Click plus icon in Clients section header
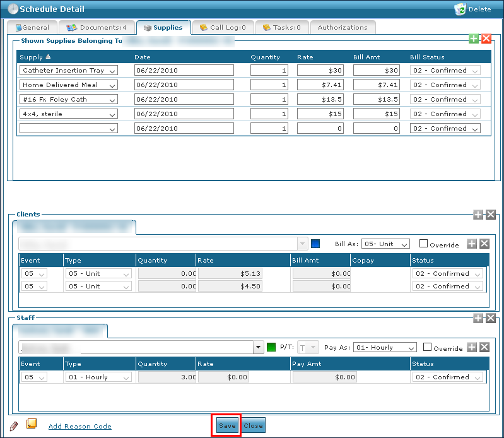Viewport: 504px width, 438px height. coord(479,215)
